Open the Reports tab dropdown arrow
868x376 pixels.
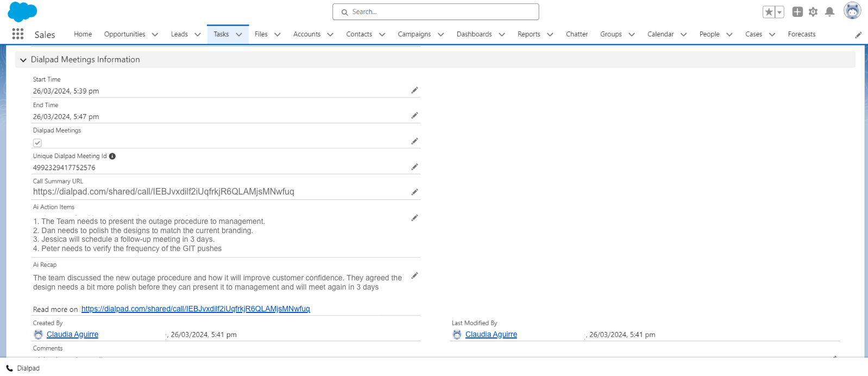[x=550, y=34]
